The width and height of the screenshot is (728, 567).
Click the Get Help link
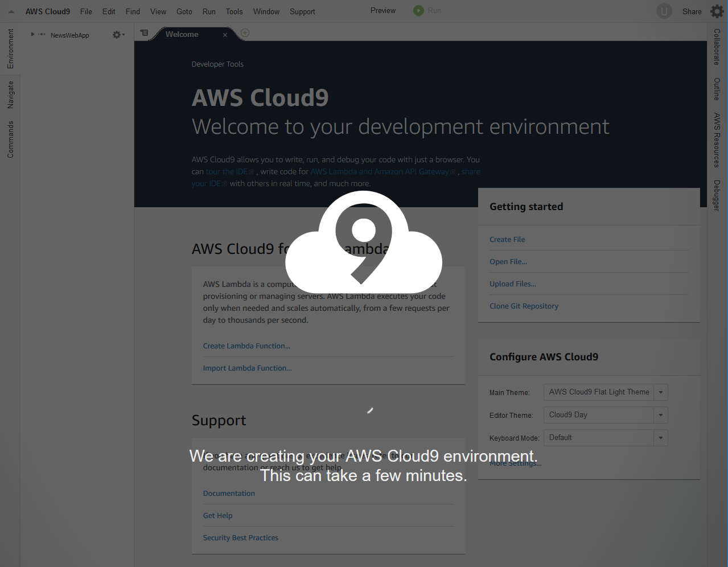(x=217, y=516)
